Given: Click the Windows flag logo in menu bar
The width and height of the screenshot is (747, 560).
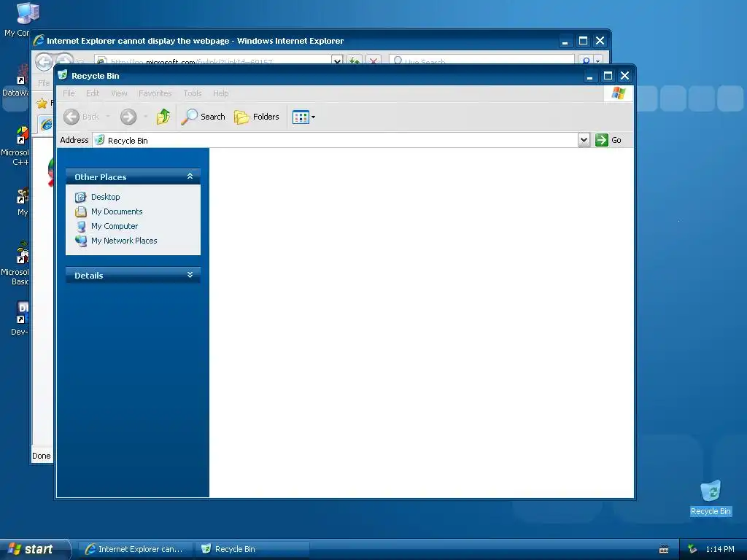Looking at the screenshot, I should [x=619, y=93].
